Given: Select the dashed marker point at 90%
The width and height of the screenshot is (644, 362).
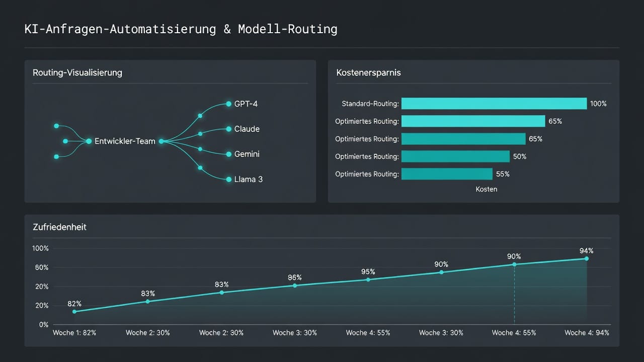Looking at the screenshot, I should [514, 264].
